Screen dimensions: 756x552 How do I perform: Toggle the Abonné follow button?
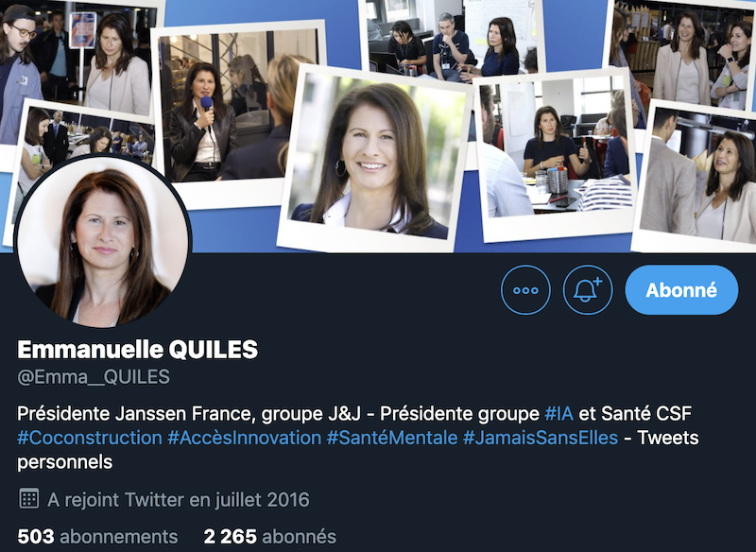681,290
